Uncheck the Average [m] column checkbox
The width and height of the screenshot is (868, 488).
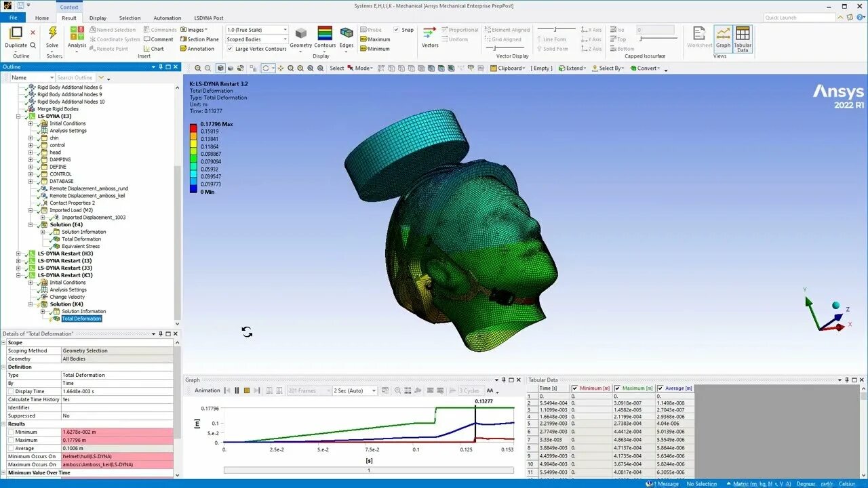point(660,388)
